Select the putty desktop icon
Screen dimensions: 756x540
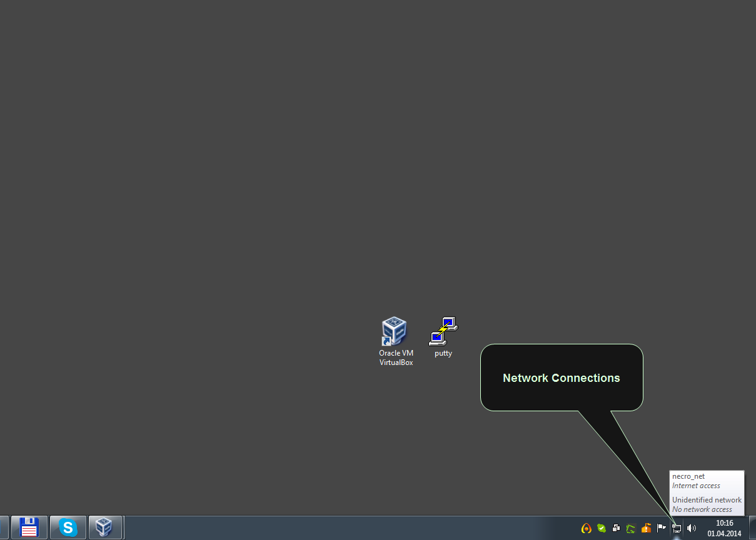pyautogui.click(x=443, y=331)
